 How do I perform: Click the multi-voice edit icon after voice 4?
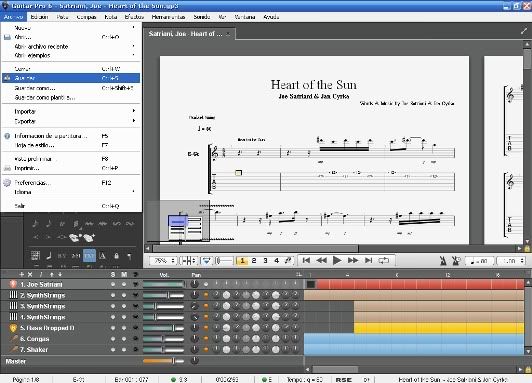(x=288, y=261)
